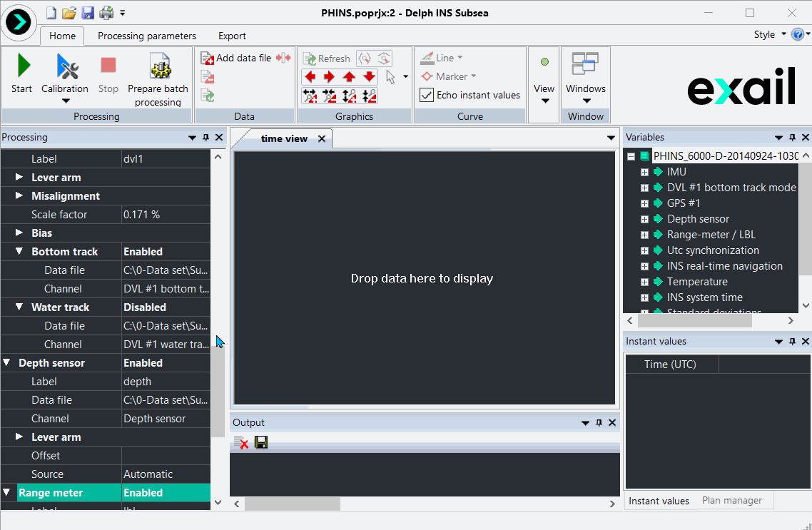Switch to the Processing parameters tab
The image size is (812, 530).
(x=147, y=36)
